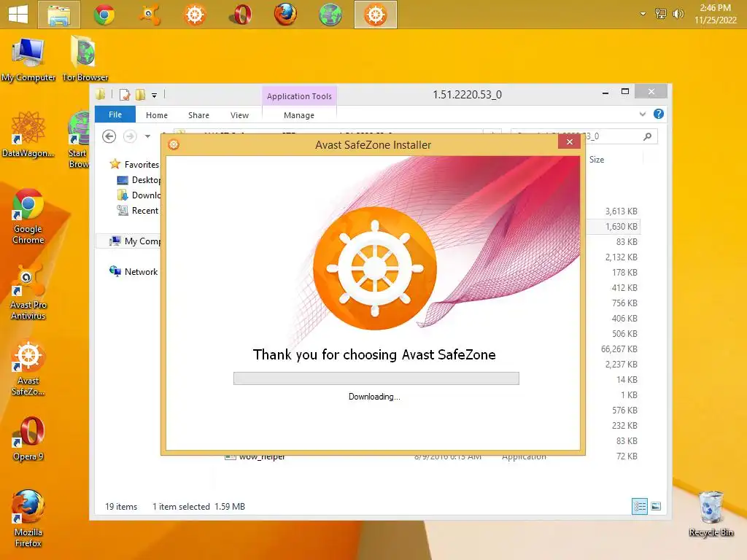Open Google Chrome desktop shortcut
This screenshot has height=560, width=747.
[x=28, y=217]
